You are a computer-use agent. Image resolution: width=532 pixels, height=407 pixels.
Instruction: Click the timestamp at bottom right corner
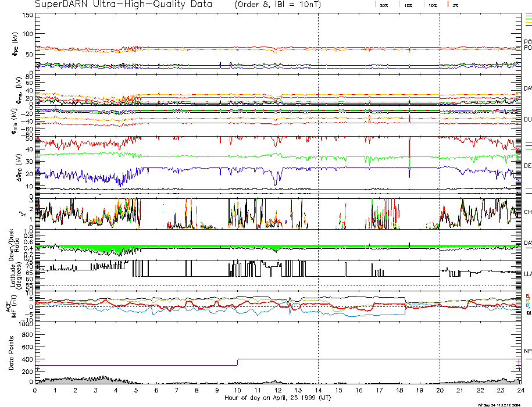[x=498, y=404]
